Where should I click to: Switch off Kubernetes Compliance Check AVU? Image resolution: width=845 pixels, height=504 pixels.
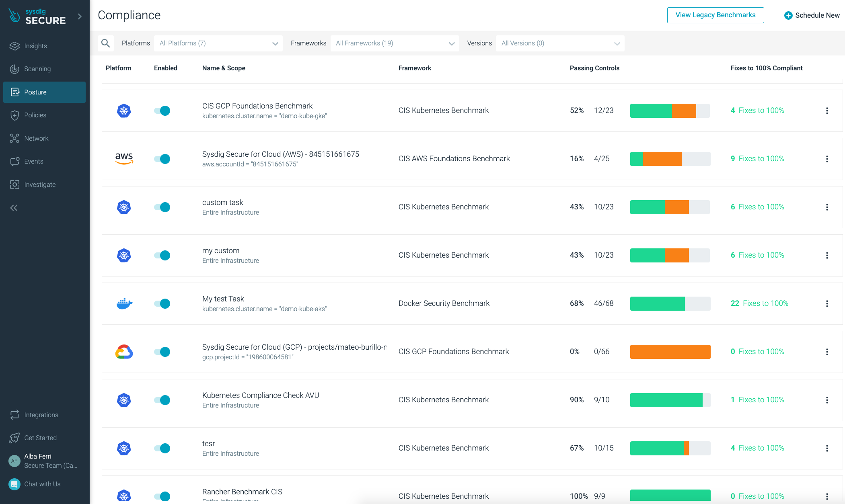tap(162, 400)
